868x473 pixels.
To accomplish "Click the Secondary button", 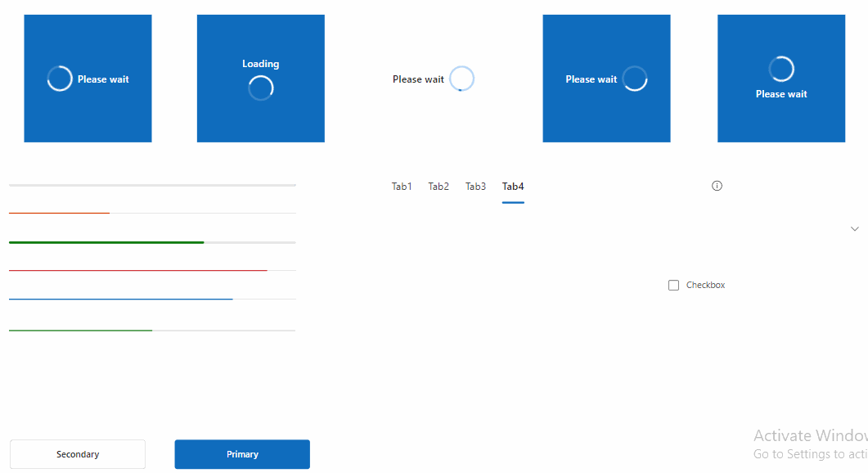I will [x=77, y=454].
